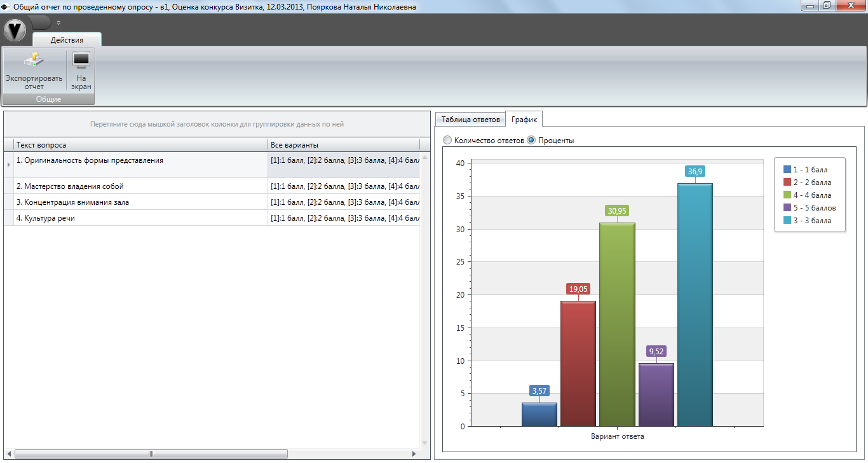
Task: Select the 'Количество ответов' radio button
Action: [447, 141]
